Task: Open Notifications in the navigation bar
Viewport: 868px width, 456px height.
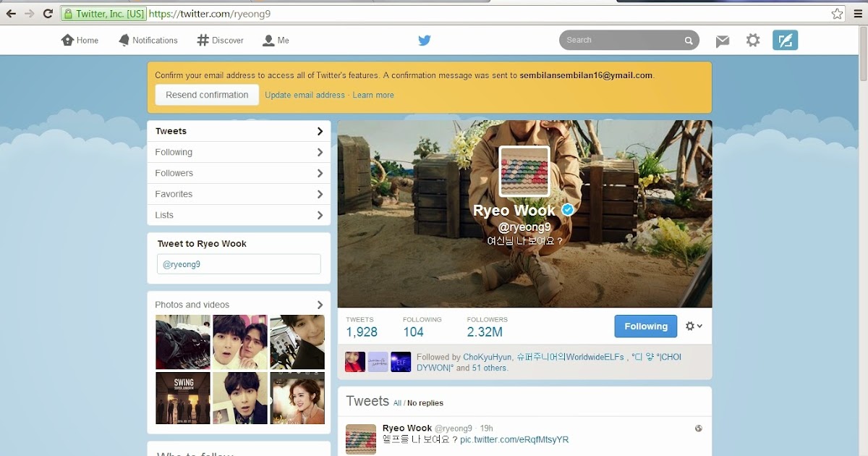Action: point(148,41)
